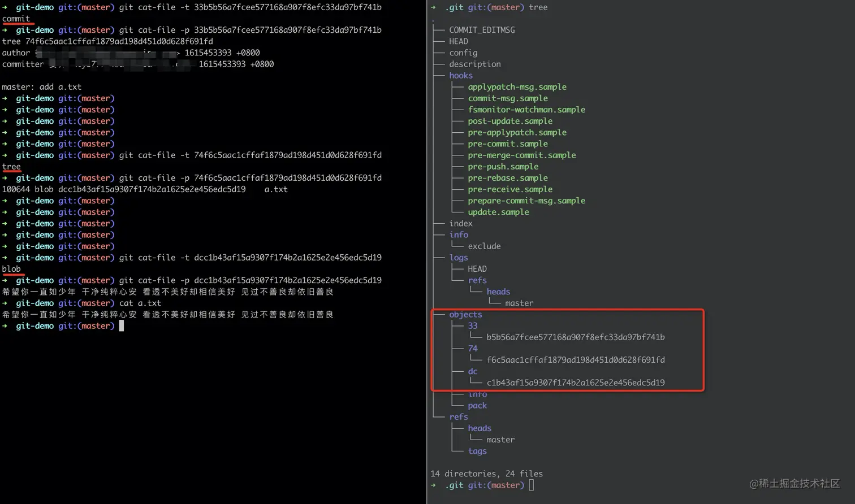The width and height of the screenshot is (855, 504).
Task: Select the 'blob' type output line
Action: [11, 269]
